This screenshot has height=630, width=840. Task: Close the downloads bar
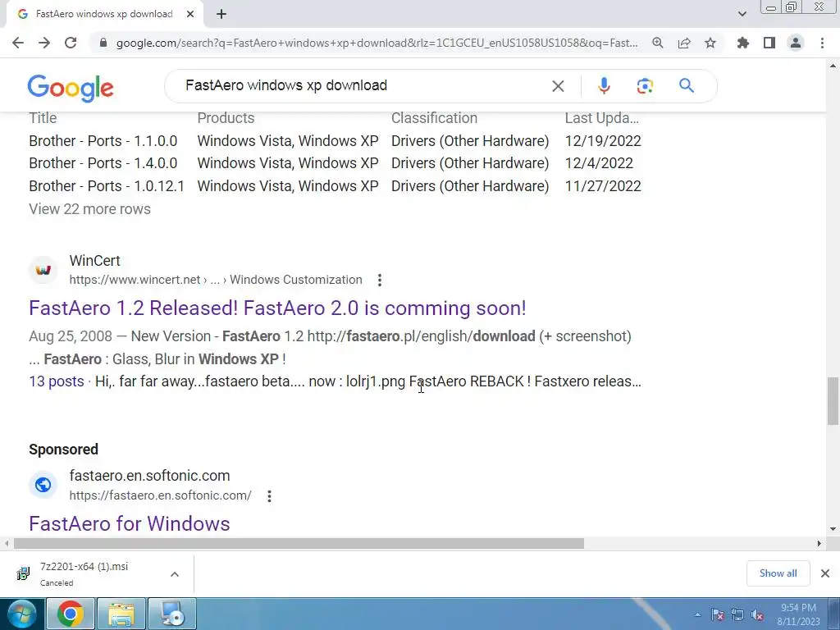(825, 573)
